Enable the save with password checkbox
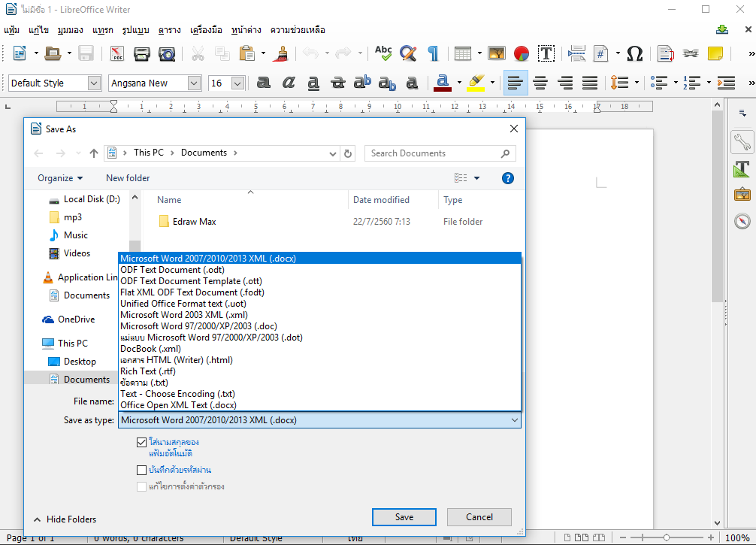756x545 pixels. pyautogui.click(x=141, y=470)
